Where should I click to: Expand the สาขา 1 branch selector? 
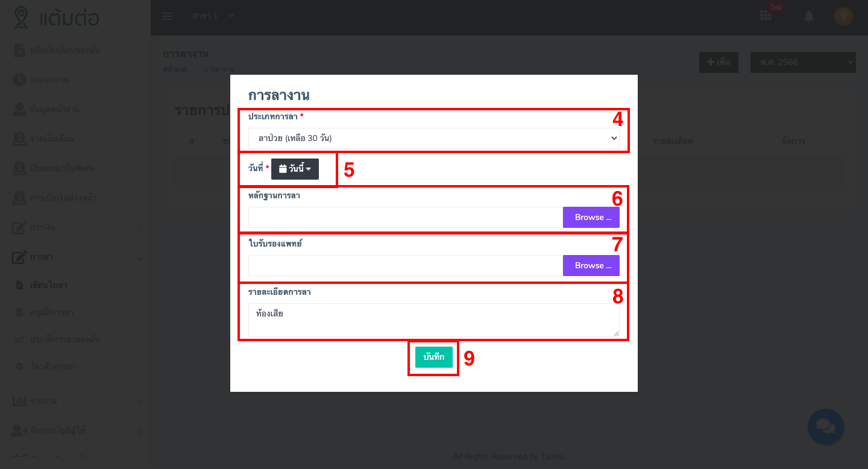[213, 16]
